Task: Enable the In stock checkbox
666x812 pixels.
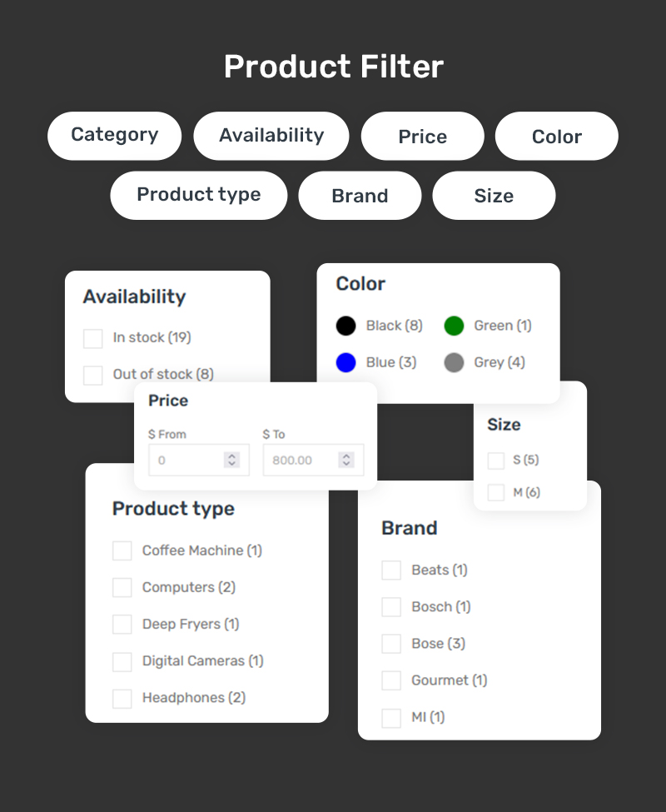Action: (93, 338)
